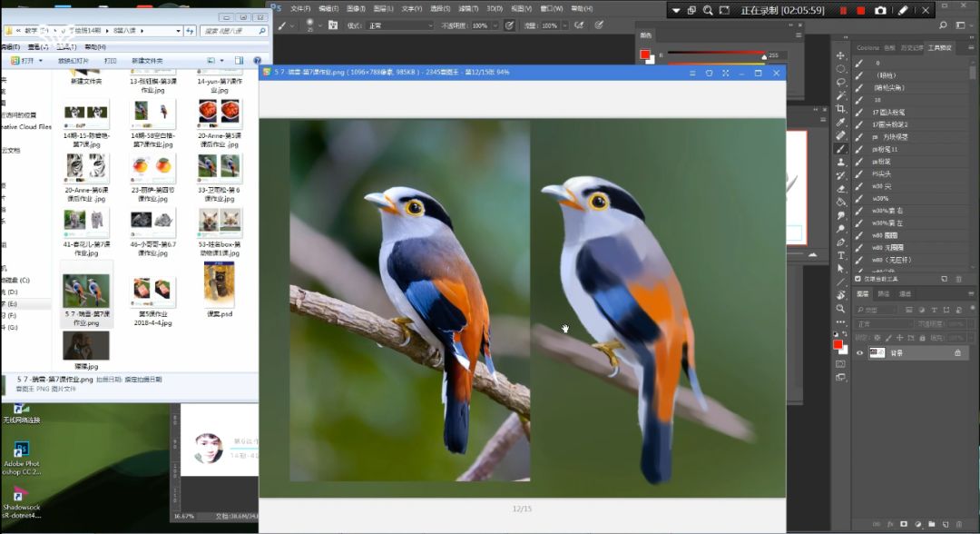Open the layer filter type dropdown

tap(877, 311)
